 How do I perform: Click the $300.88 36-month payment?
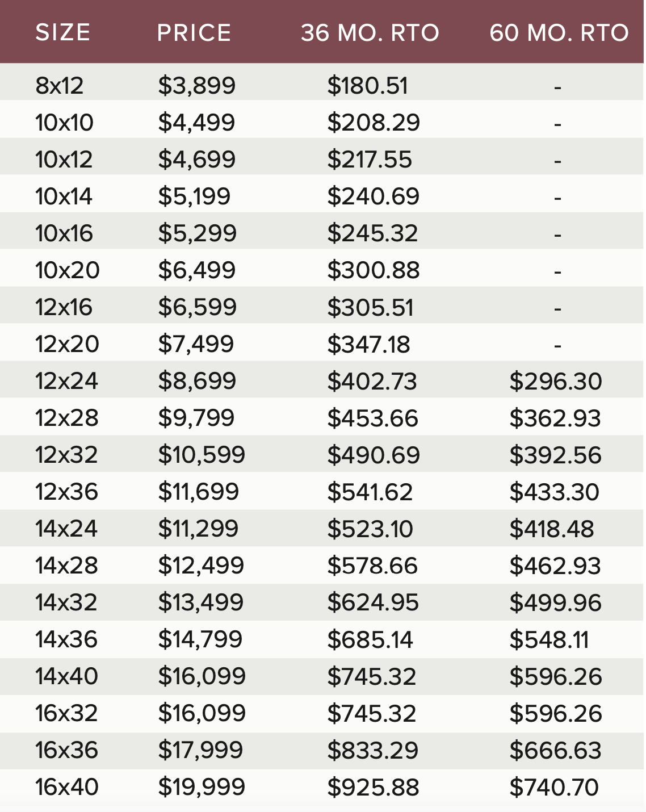click(x=374, y=270)
